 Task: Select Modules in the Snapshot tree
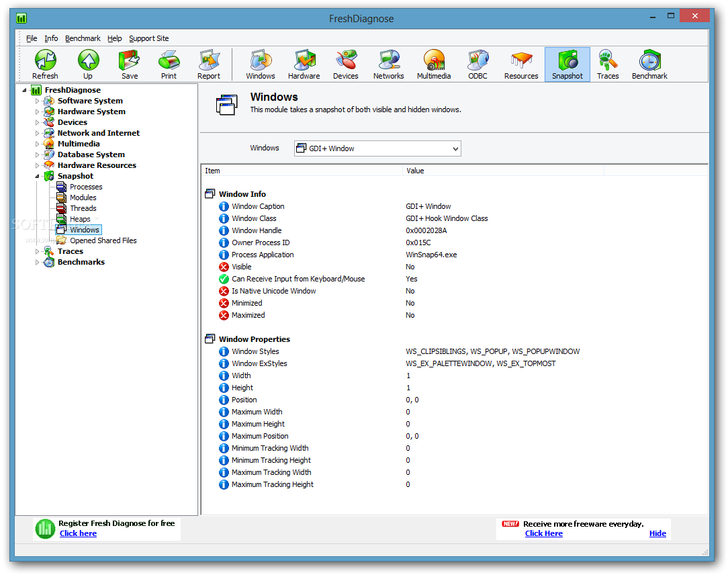click(x=83, y=197)
